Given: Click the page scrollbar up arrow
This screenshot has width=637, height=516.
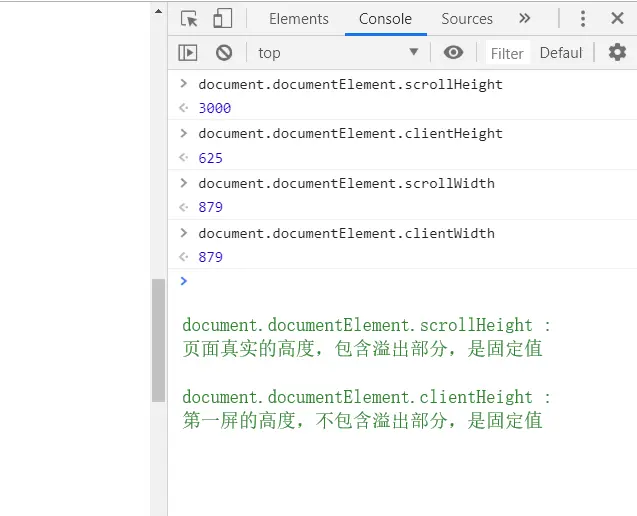Looking at the screenshot, I should click(158, 11).
